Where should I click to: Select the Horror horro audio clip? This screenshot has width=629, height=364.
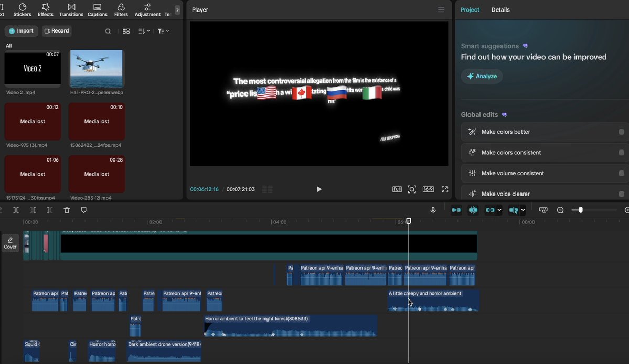pyautogui.click(x=102, y=351)
